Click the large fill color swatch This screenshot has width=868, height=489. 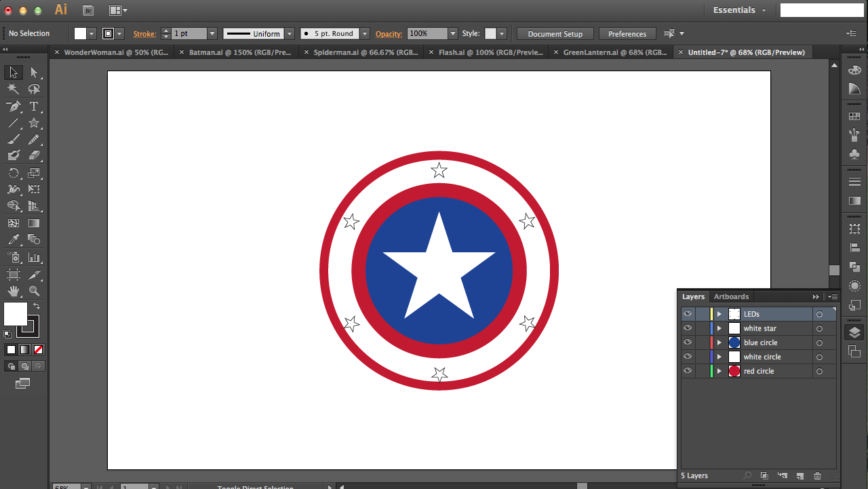pos(16,314)
